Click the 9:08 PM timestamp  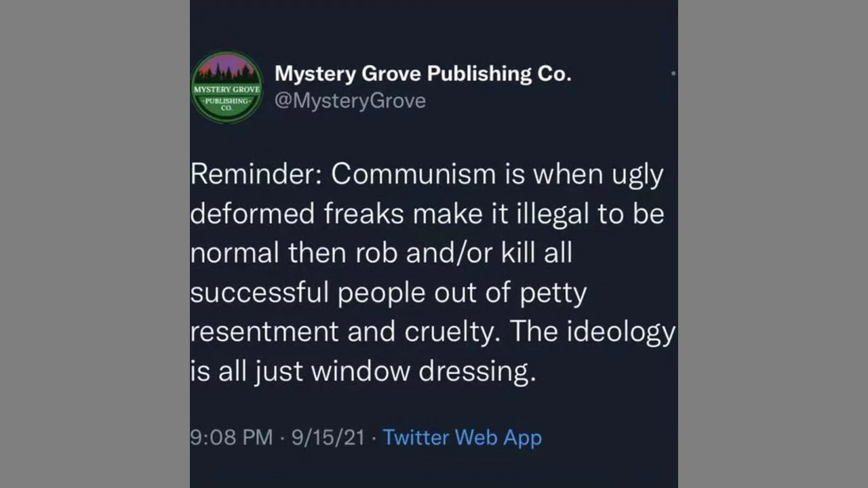(x=231, y=437)
